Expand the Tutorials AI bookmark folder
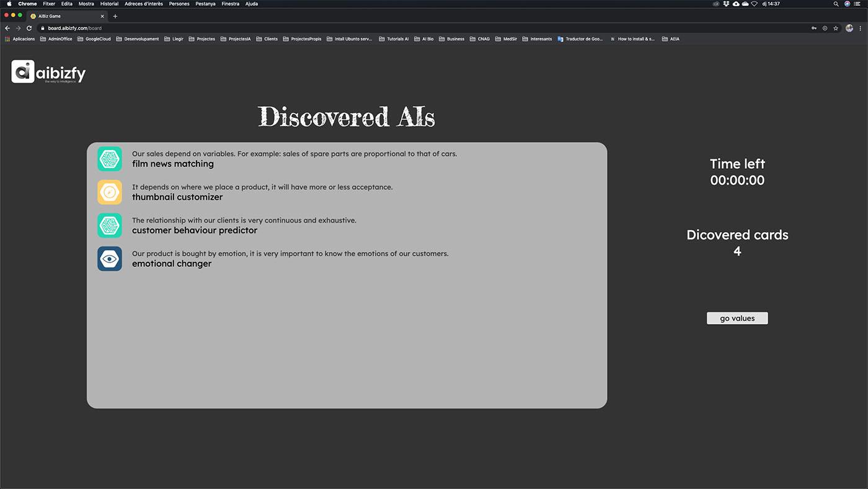 pos(394,39)
